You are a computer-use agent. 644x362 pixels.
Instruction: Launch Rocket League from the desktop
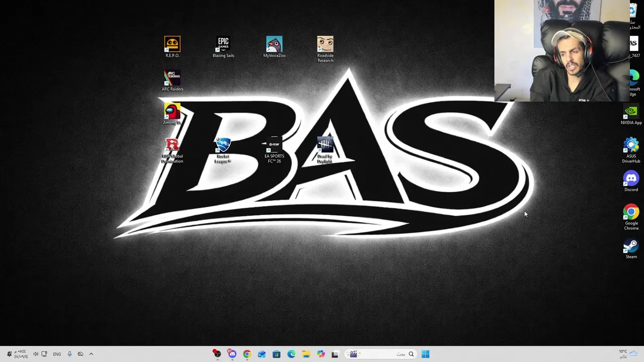(x=223, y=150)
